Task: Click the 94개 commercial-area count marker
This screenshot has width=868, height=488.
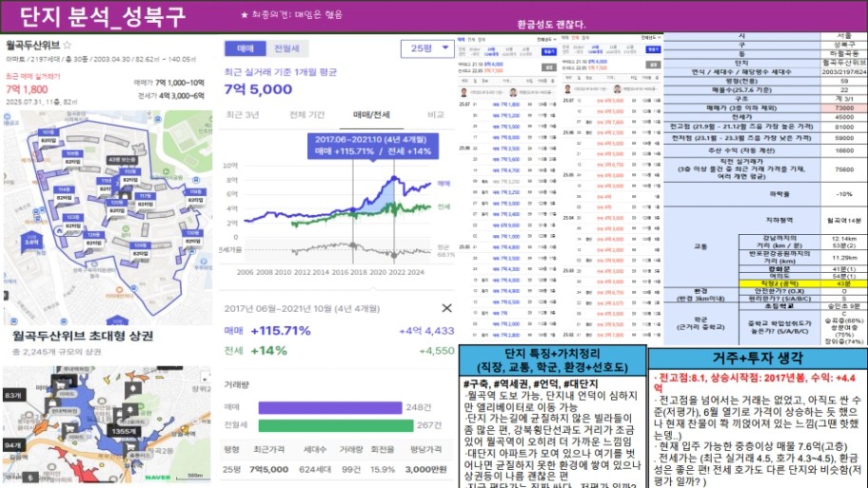Action: (12, 445)
